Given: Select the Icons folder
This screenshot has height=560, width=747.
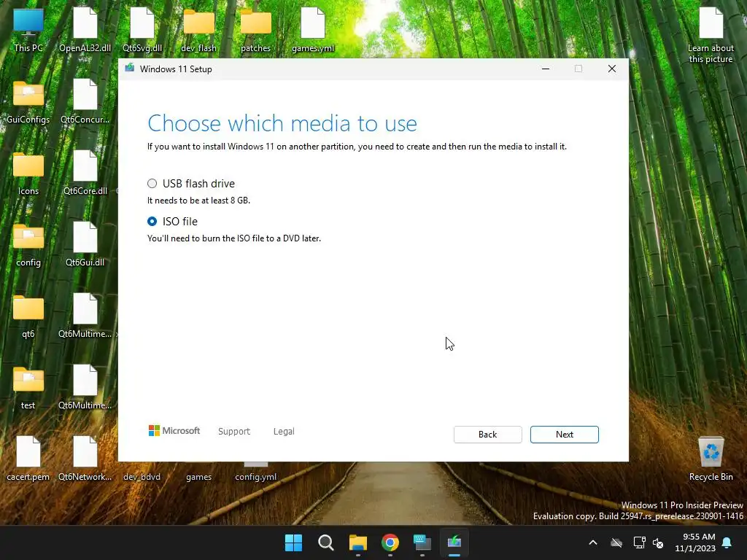Looking at the screenshot, I should coord(28,174).
